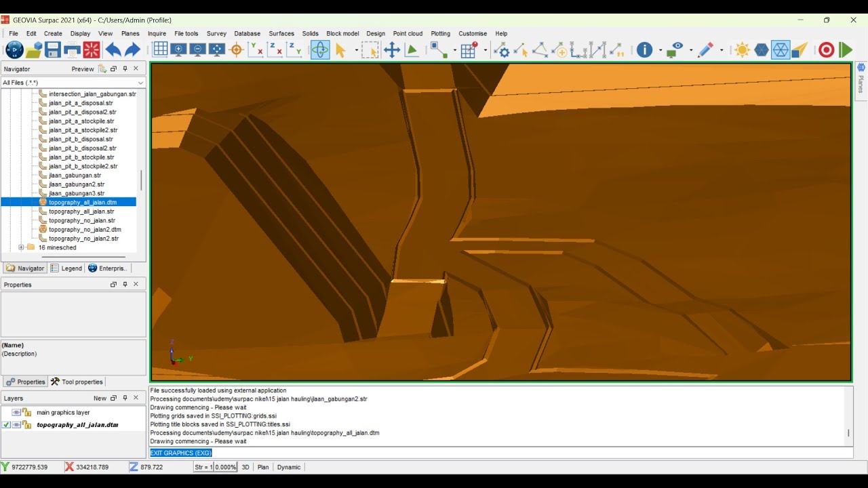
Task: Open the Block model menu
Action: pyautogui.click(x=342, y=33)
